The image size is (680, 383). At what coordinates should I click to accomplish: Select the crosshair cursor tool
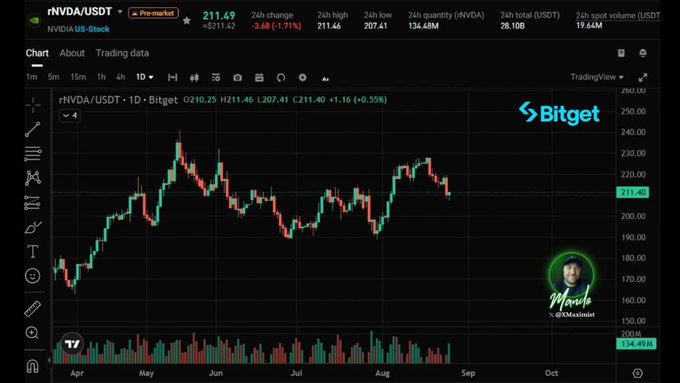coord(33,105)
